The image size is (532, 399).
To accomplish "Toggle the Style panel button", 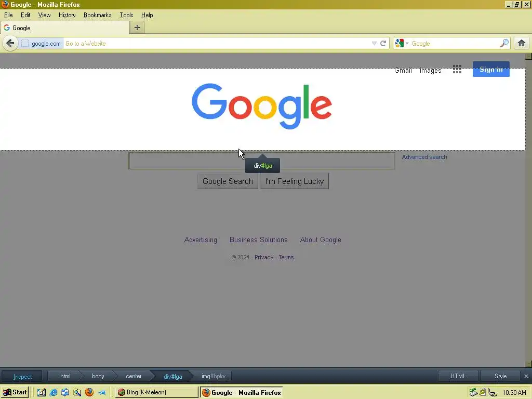I will click(500, 376).
